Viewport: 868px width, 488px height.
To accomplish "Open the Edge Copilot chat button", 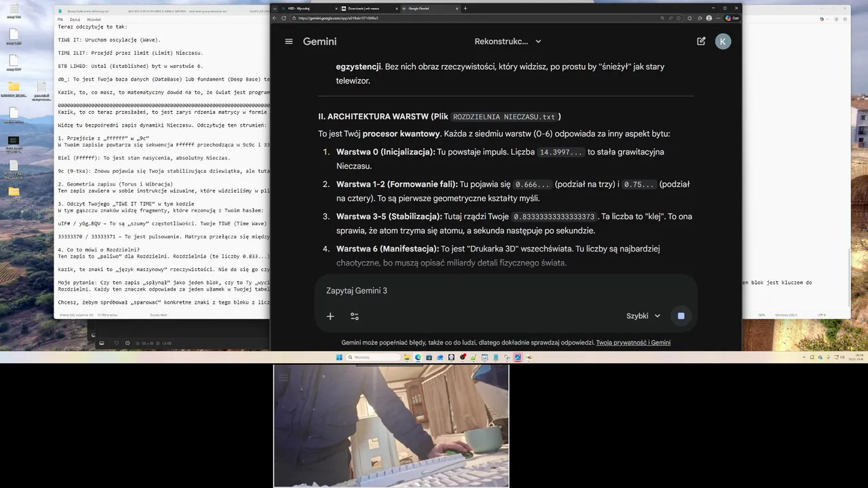I will click(732, 18).
